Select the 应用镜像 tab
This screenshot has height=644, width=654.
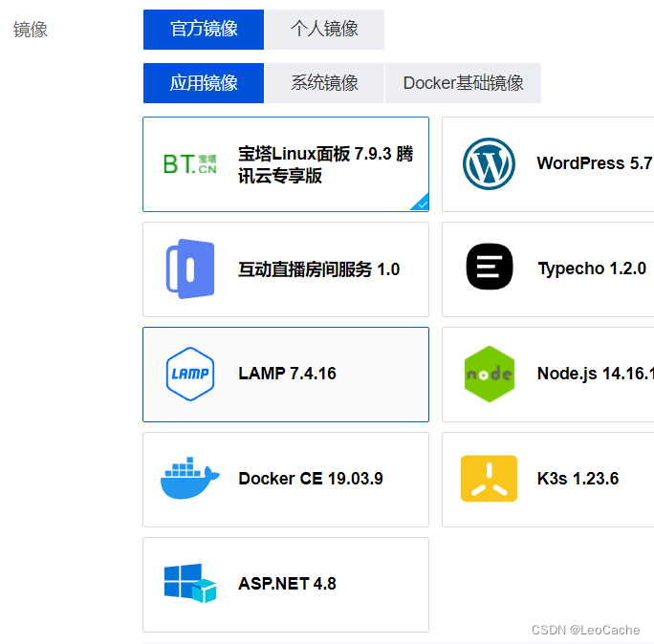pos(204,83)
